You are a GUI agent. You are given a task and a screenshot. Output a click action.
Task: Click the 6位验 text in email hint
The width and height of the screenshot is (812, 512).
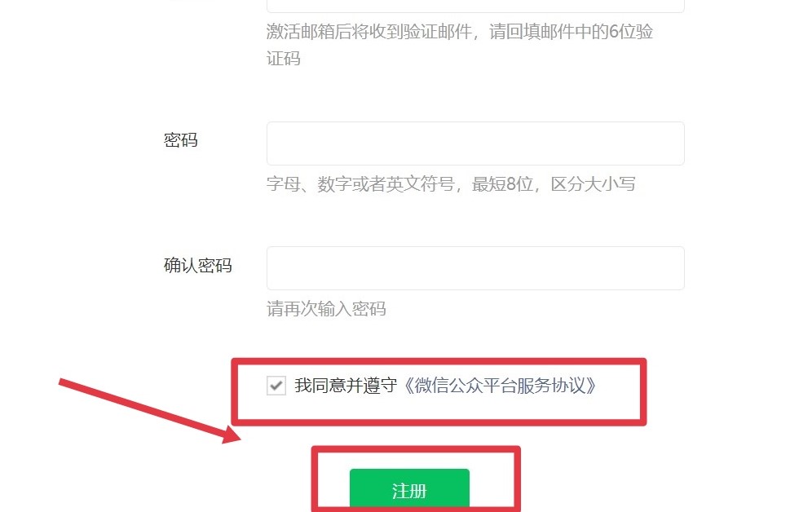click(631, 32)
